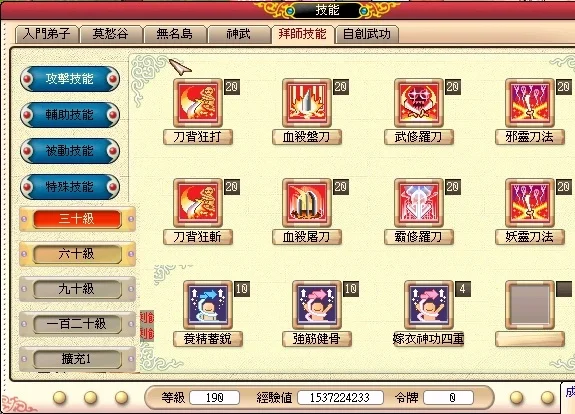Select the 擴充1 expansion filter
The width and height of the screenshot is (575, 414).
[77, 359]
